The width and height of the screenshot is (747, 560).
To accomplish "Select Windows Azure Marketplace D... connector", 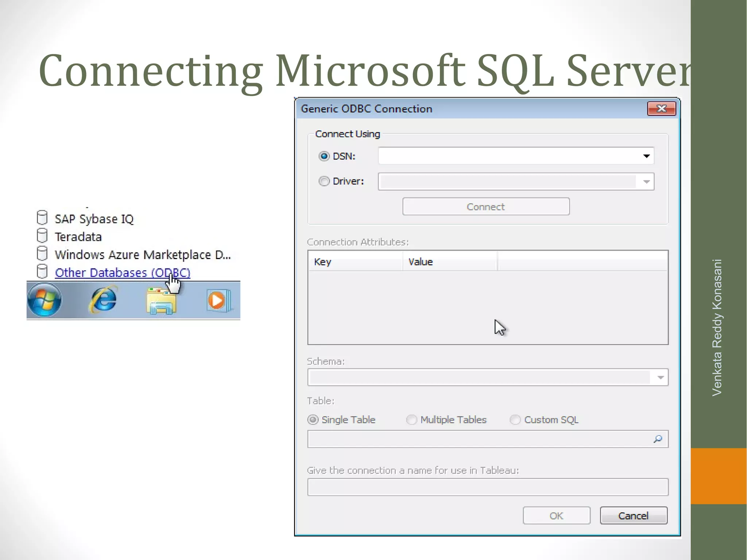I will coord(143,255).
